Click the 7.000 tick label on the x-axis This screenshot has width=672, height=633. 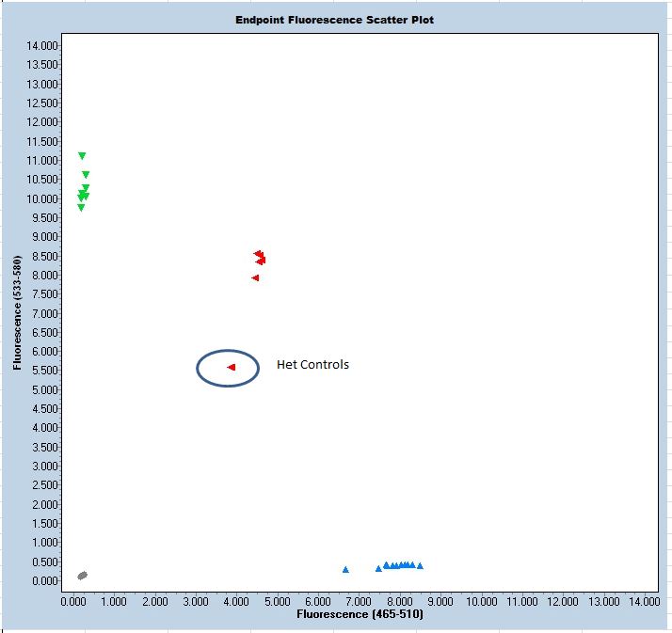[x=359, y=600]
